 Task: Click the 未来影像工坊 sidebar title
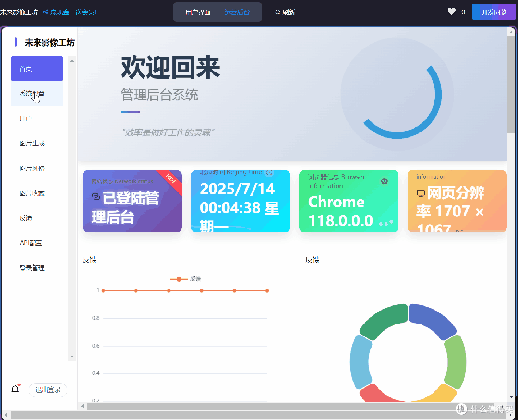click(x=49, y=43)
